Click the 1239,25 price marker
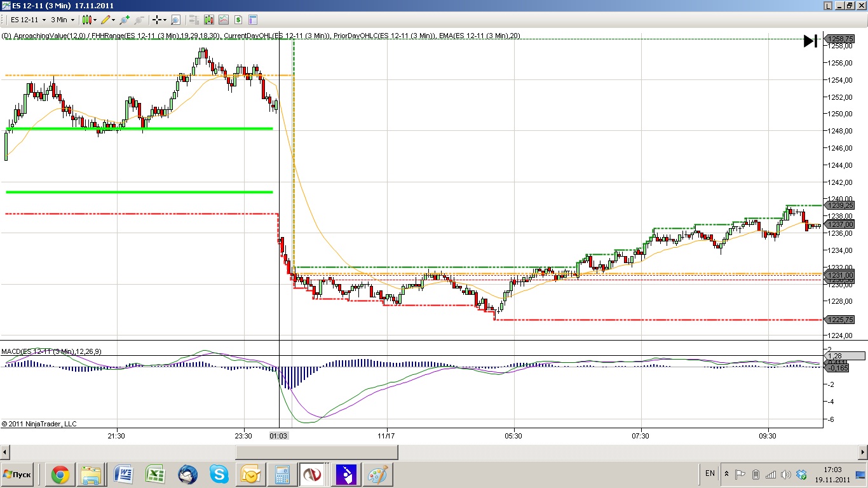The height and width of the screenshot is (488, 868). pyautogui.click(x=839, y=205)
